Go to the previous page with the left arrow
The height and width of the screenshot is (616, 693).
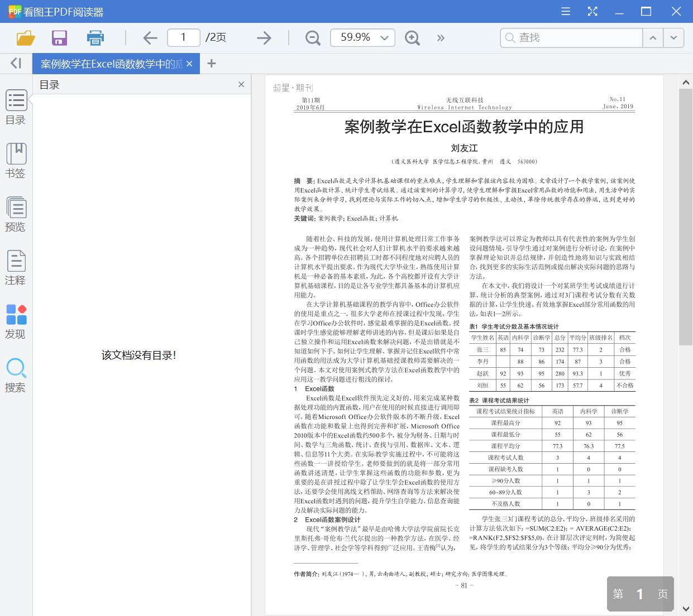(150, 38)
